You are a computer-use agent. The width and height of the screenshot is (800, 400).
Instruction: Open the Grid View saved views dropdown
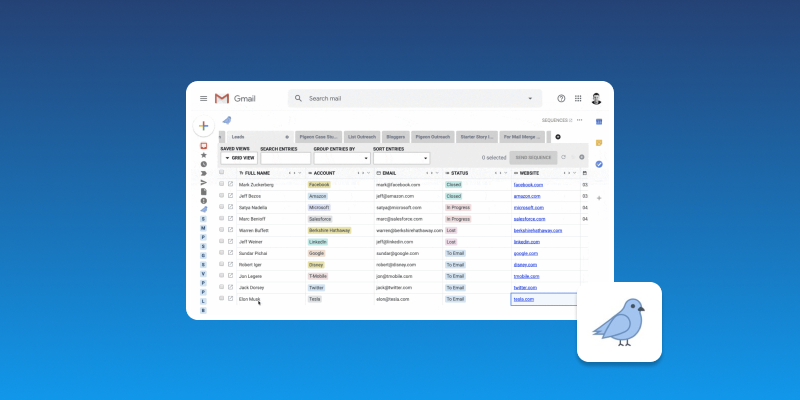(x=239, y=158)
